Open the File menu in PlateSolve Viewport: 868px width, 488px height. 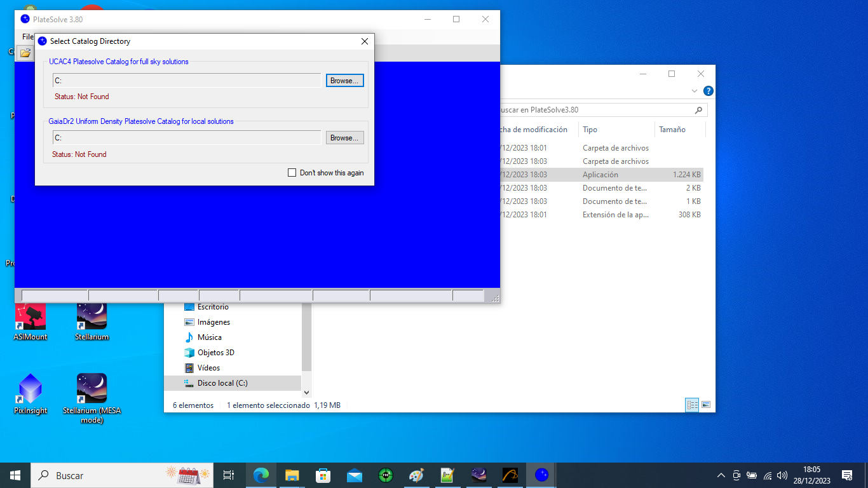coord(28,37)
